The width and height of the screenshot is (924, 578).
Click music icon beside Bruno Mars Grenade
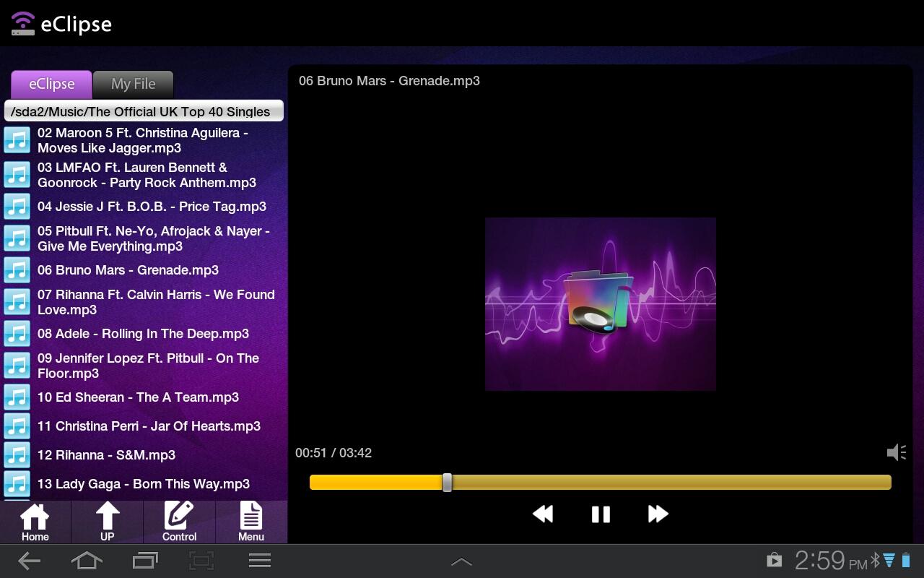[17, 270]
